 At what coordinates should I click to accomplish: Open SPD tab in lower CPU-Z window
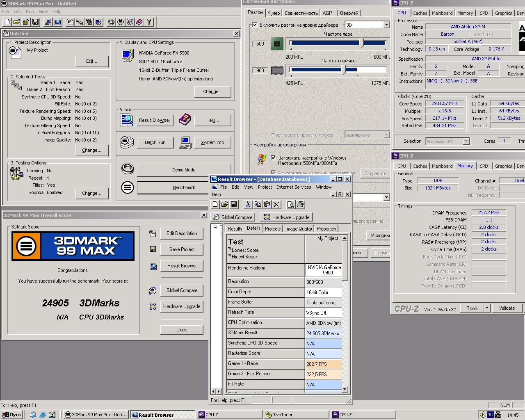click(x=484, y=166)
